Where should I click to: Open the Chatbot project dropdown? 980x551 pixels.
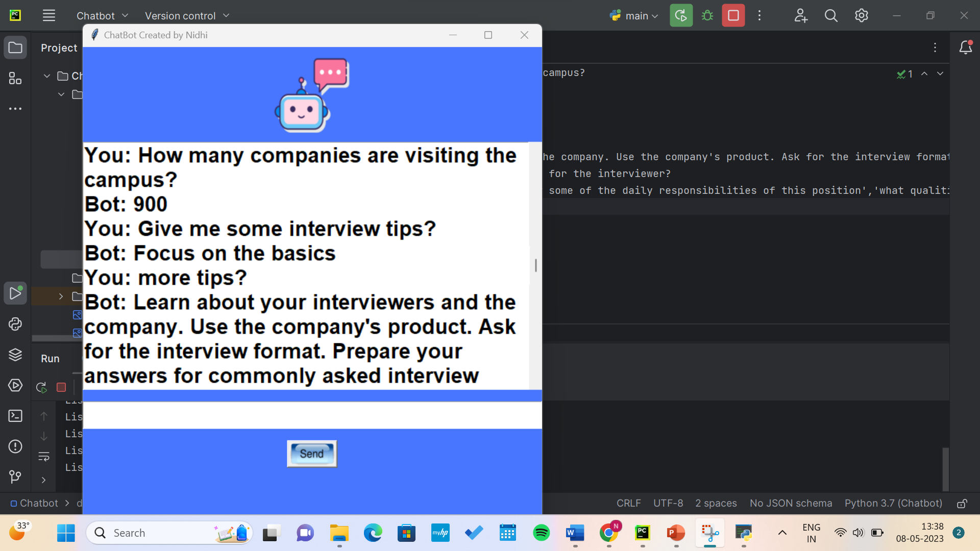click(x=103, y=16)
